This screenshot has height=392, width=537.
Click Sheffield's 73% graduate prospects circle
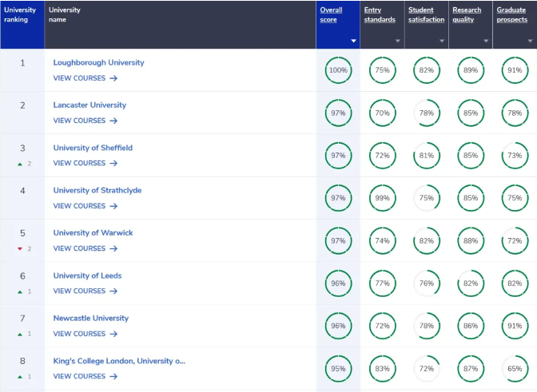pyautogui.click(x=515, y=156)
